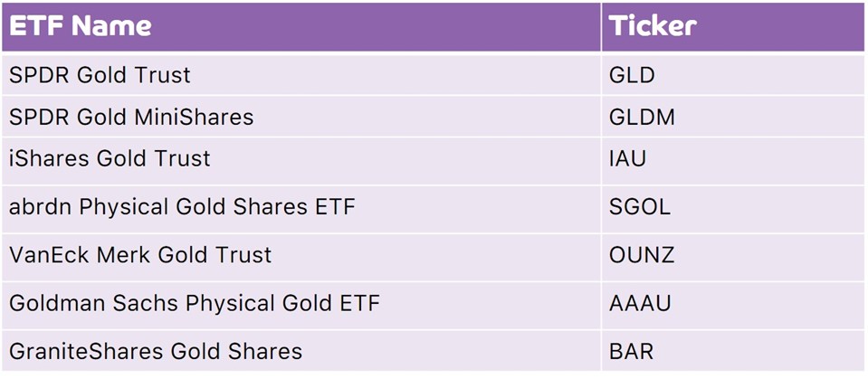Select the GLD ticker cell
This screenshot has height=379, width=868.
733,75
